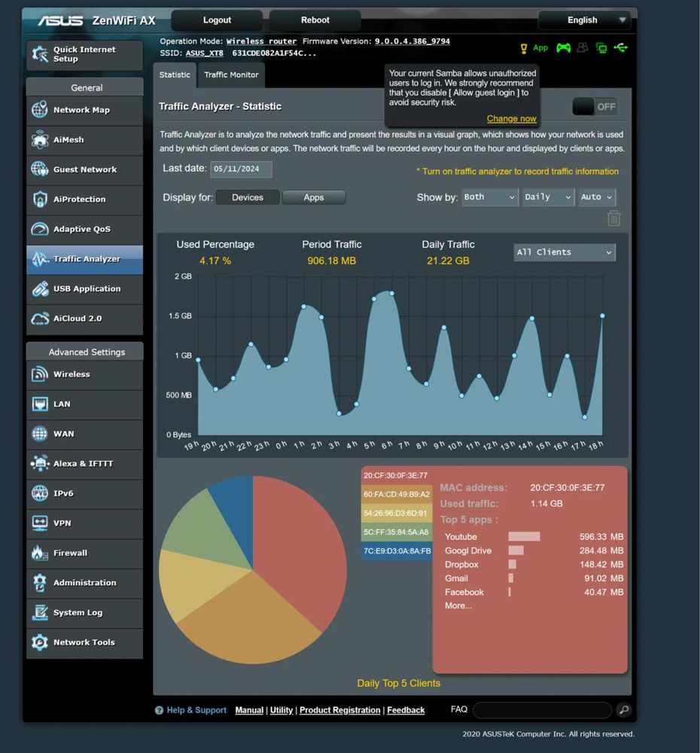Viewport: 700px width, 753px height.
Task: Open AiMesh sidebar icon
Action: 40,139
